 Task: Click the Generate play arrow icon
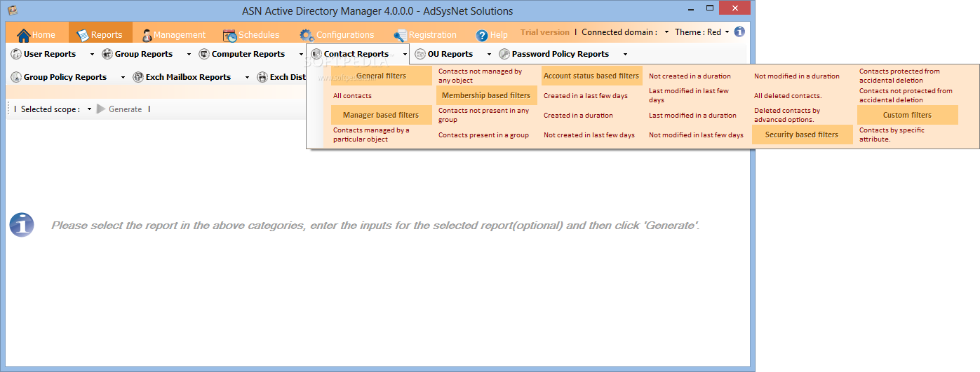(101, 109)
